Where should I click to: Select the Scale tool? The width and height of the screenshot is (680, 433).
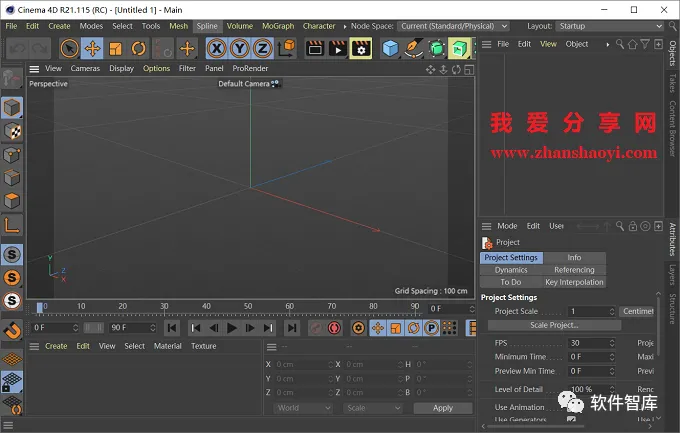(115, 48)
